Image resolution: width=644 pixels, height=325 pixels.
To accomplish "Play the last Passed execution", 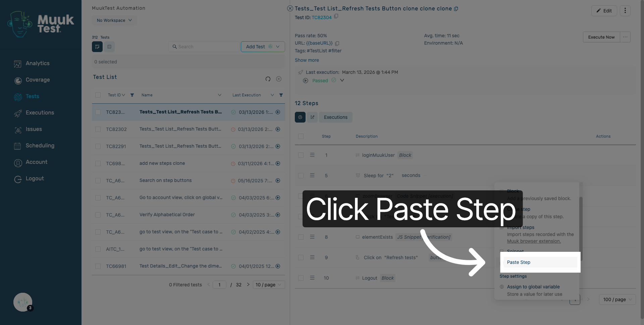I will tap(306, 81).
